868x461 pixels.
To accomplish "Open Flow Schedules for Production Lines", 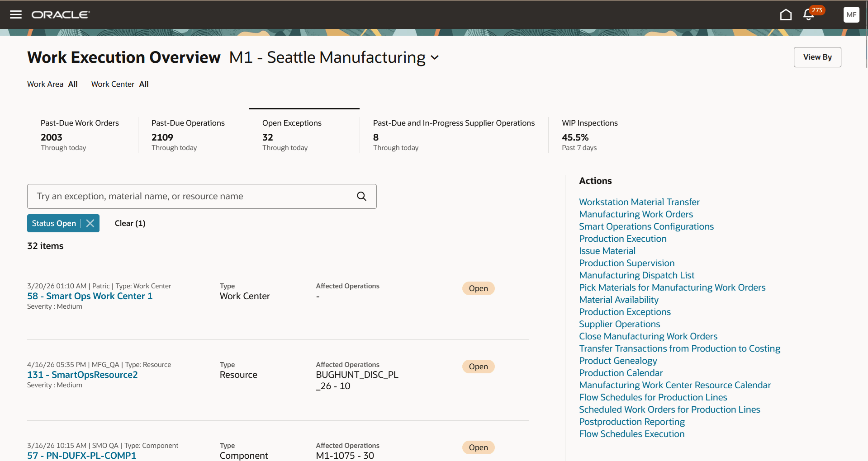I will click(x=653, y=397).
